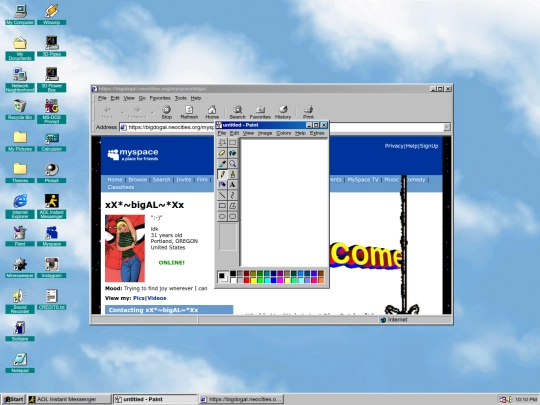540x405 pixels.
Task: Click the Start button on taskbar
Action: coord(13,399)
